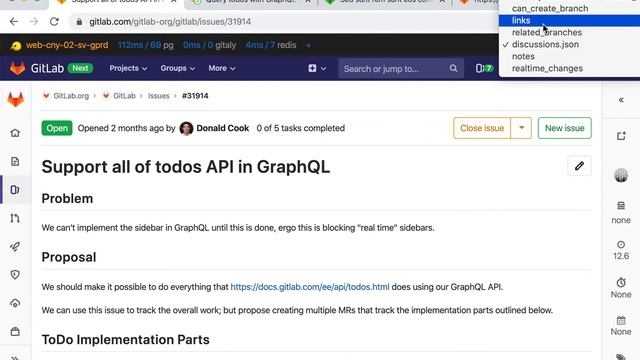Click the #31914 breadcrumb

pos(195,96)
